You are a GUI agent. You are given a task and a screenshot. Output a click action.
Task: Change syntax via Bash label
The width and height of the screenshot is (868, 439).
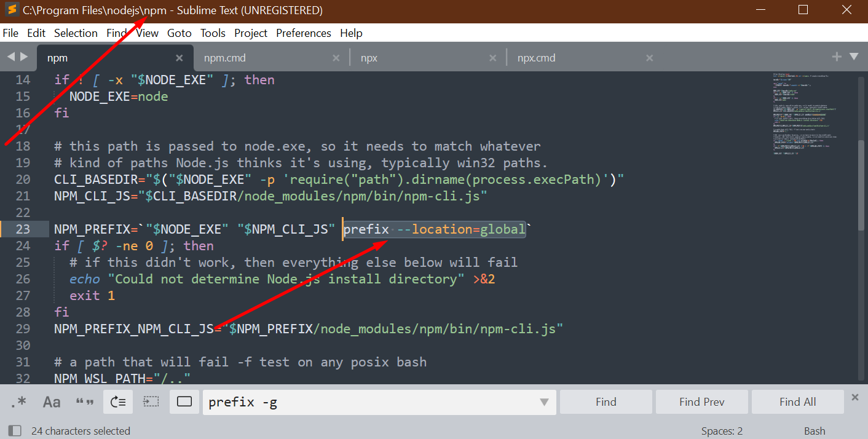[x=815, y=431]
